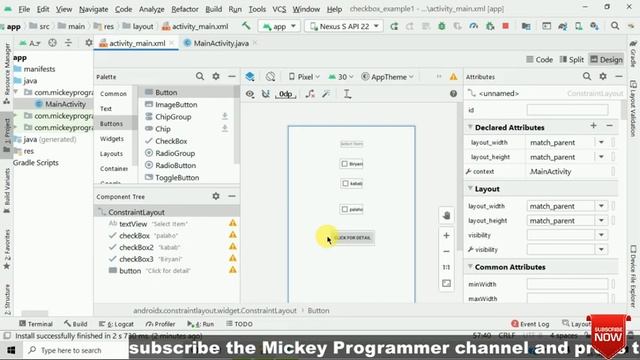Minimize the Palette panel
Image resolution: width=640 pixels, height=360 pixels.
click(x=232, y=76)
